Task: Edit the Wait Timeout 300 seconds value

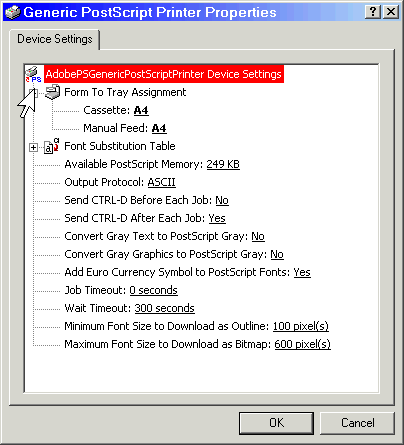Action: pos(164,308)
